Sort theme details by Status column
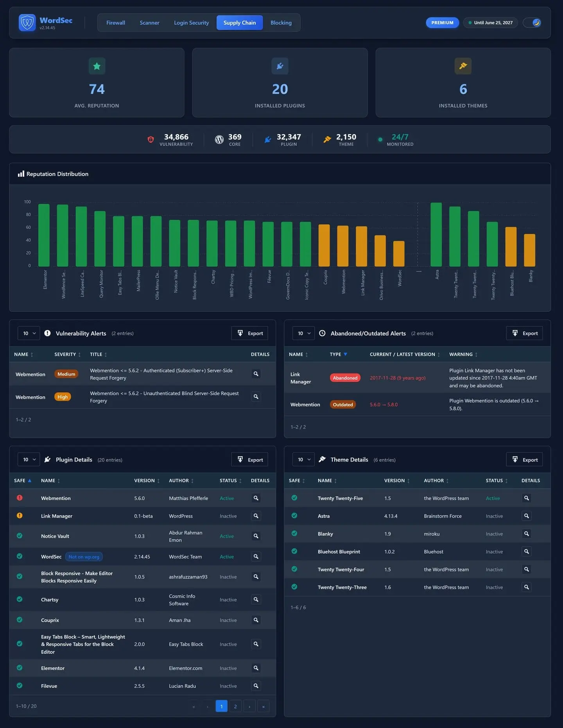 (x=497, y=481)
